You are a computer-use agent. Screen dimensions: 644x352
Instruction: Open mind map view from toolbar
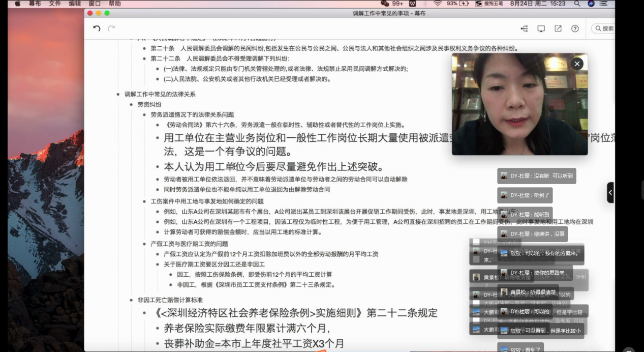524,28
